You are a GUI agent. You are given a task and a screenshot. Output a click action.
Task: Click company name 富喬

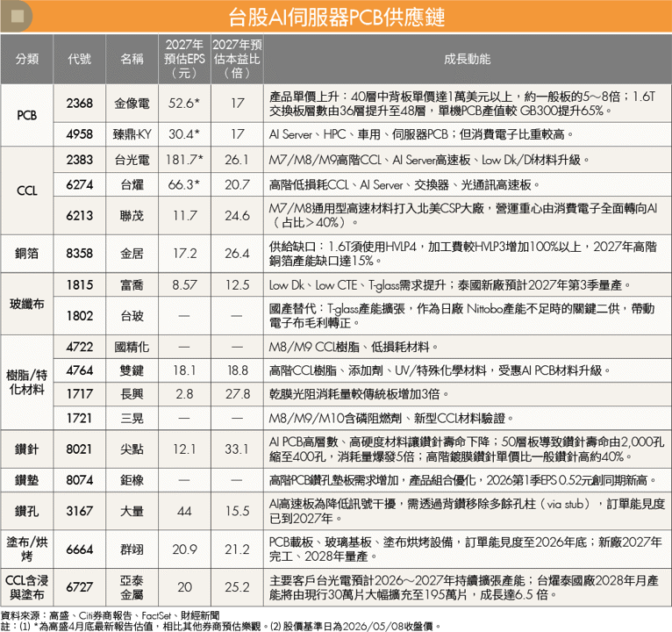pyautogui.click(x=132, y=284)
